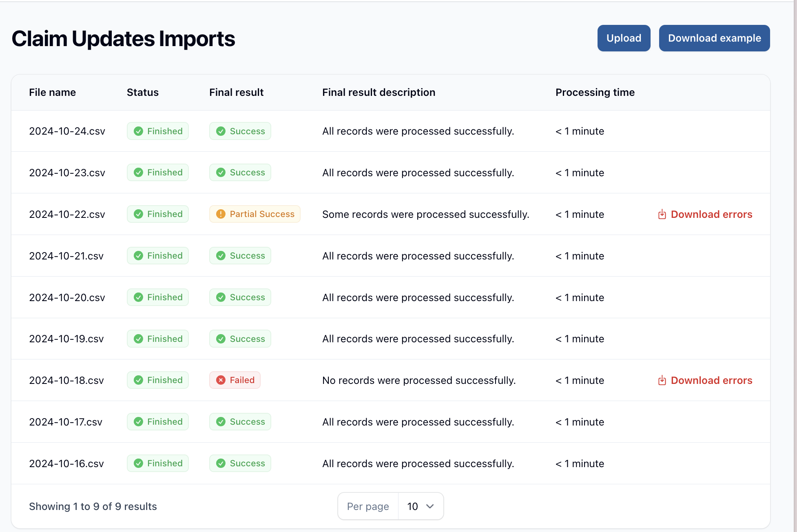Click Finished checkmark icon for 2024-10-24.csv
Viewport: 797px width, 532px height.
(x=138, y=131)
